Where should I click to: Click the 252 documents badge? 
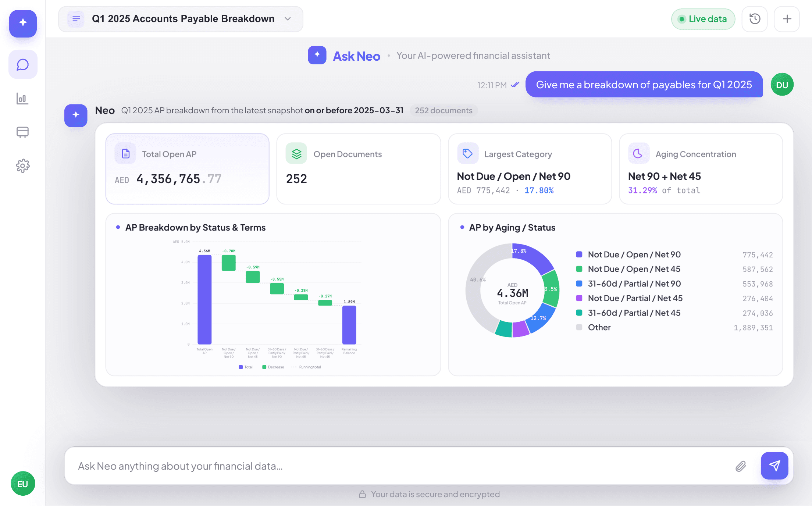click(x=444, y=110)
